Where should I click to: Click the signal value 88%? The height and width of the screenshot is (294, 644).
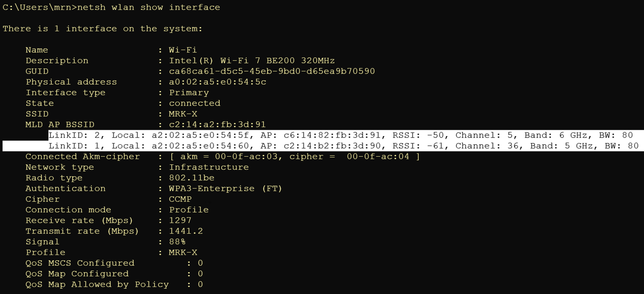[177, 242]
